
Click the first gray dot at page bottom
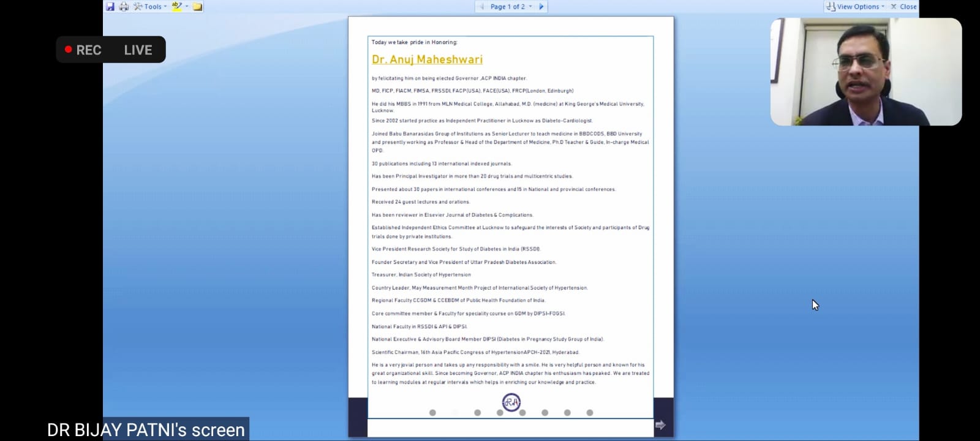[x=432, y=413]
